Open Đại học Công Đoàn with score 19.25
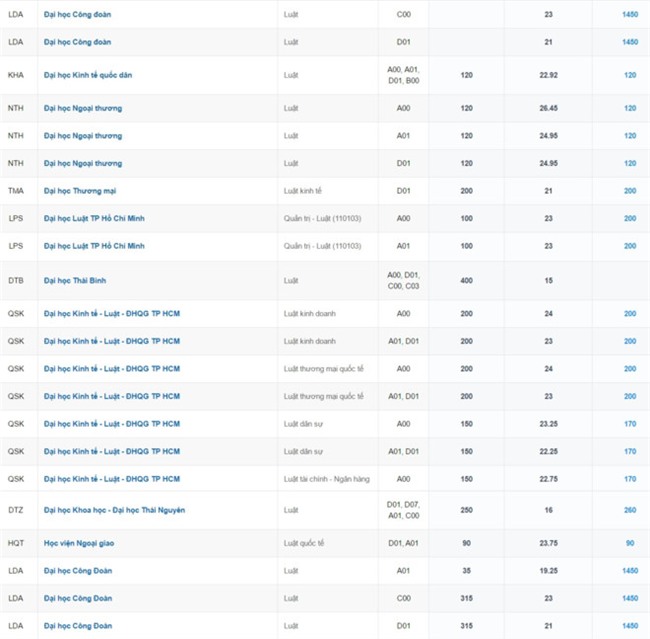650x639 pixels. (x=78, y=570)
